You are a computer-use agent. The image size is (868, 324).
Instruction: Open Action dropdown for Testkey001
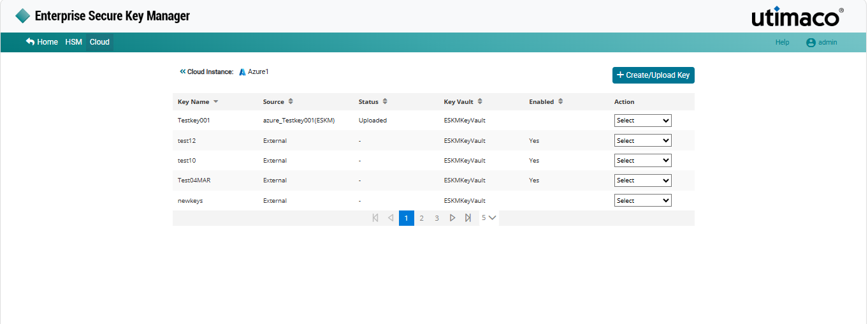pos(642,121)
